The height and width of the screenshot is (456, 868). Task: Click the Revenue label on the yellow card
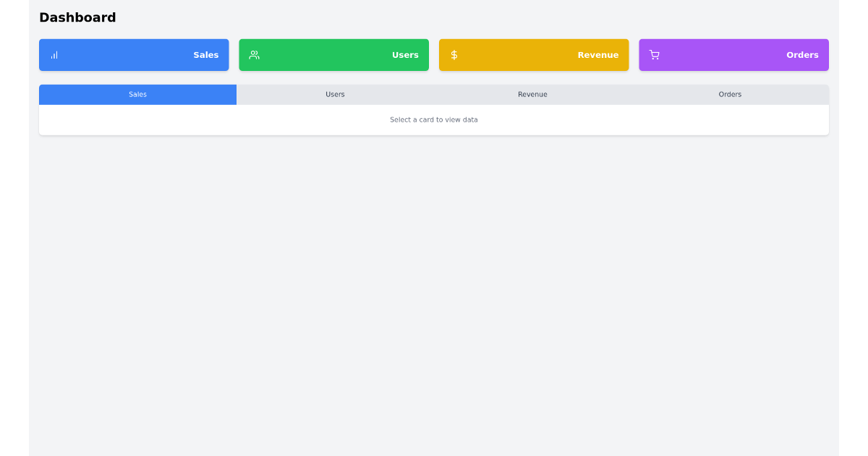coord(598,54)
